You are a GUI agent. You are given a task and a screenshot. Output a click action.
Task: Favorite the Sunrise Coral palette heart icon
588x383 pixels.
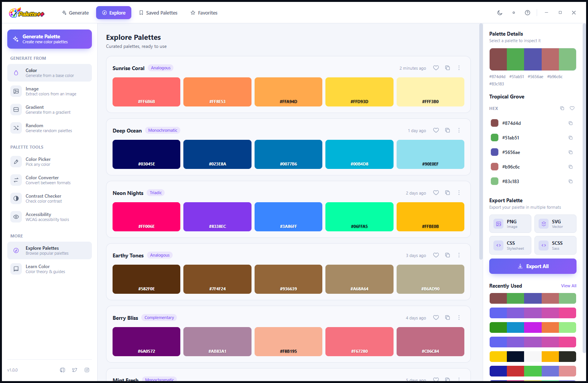click(x=436, y=68)
